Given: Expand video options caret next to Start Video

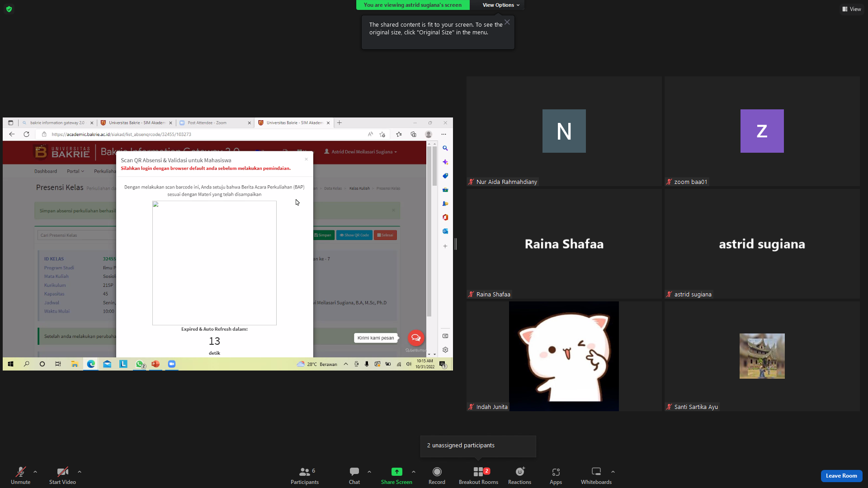Looking at the screenshot, I should [80, 472].
